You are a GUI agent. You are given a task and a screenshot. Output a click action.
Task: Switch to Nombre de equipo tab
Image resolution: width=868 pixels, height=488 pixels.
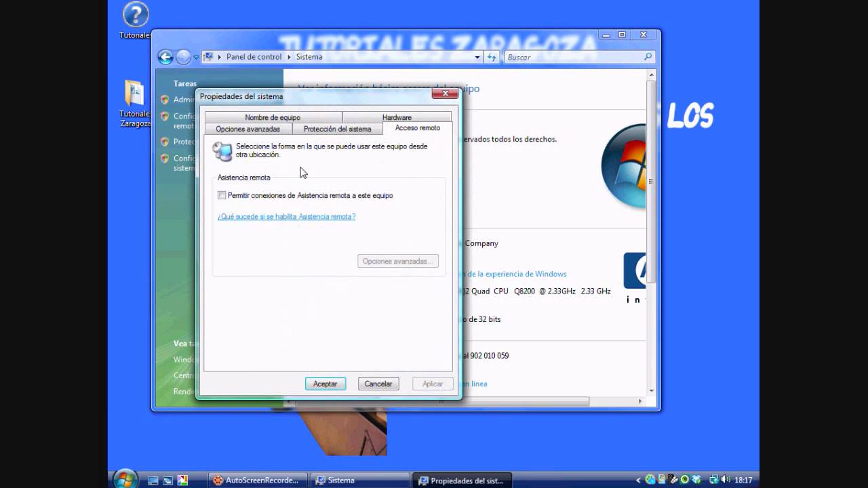point(273,117)
